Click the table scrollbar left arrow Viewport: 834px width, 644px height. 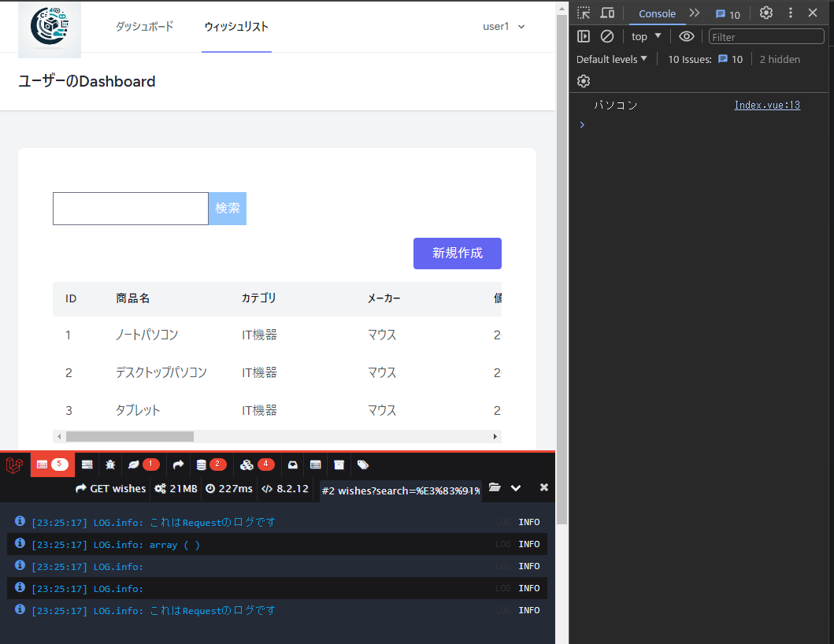tap(59, 437)
